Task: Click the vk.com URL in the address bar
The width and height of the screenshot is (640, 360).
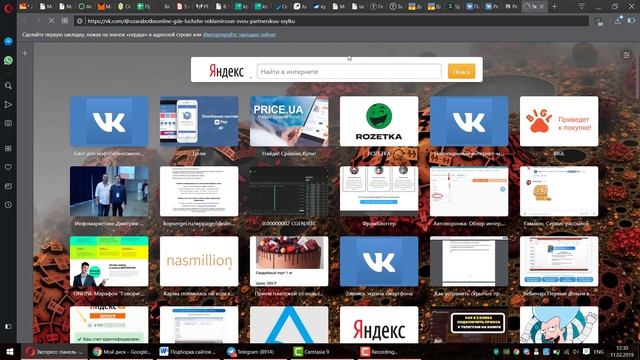Action: pyautogui.click(x=191, y=21)
